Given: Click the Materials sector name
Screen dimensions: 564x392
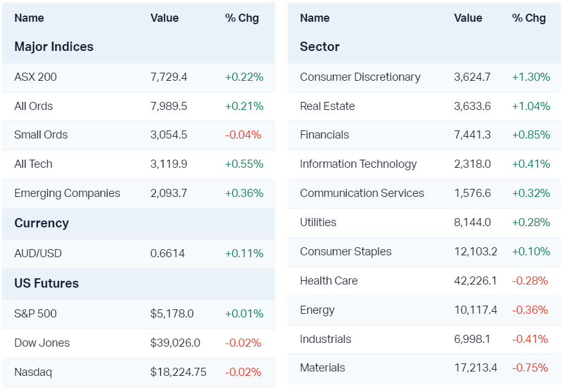Looking at the screenshot, I should pos(322,368).
